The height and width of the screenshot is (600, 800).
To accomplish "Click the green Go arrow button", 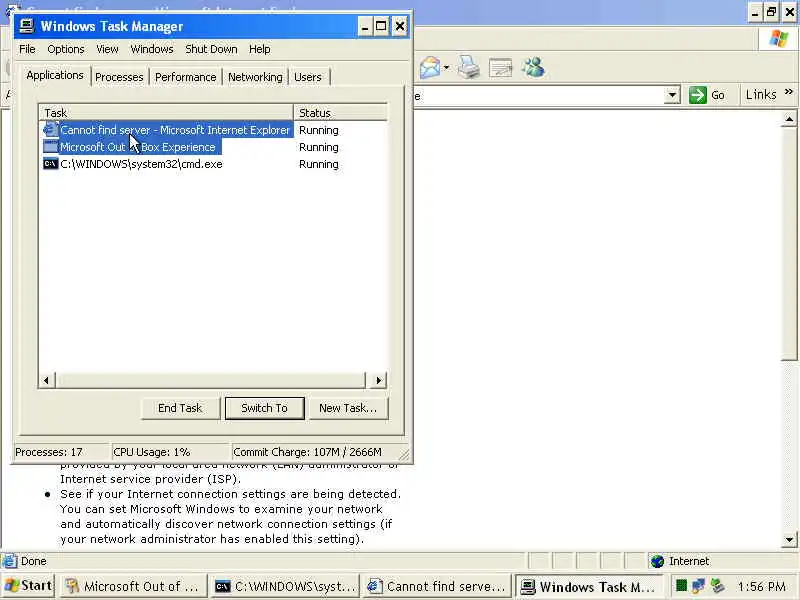I will (697, 95).
